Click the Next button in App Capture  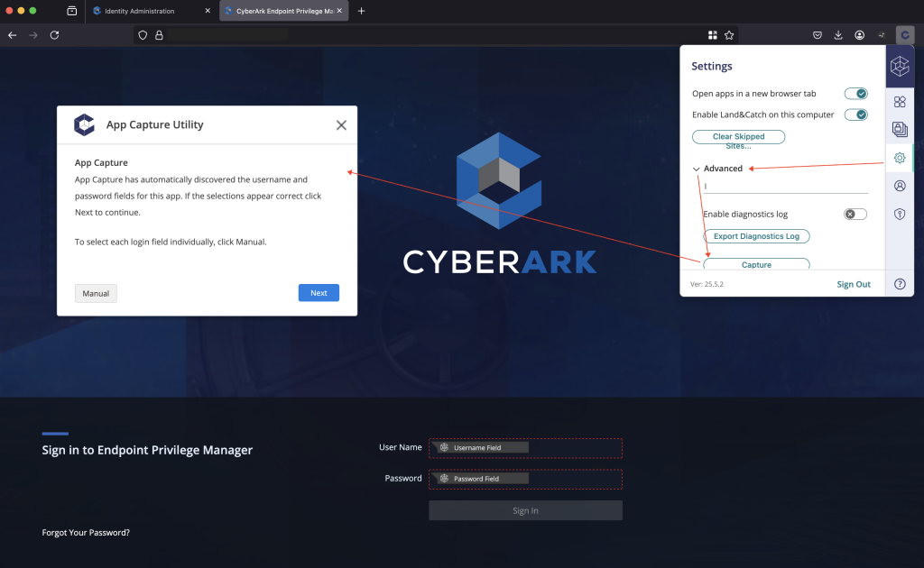coord(319,293)
